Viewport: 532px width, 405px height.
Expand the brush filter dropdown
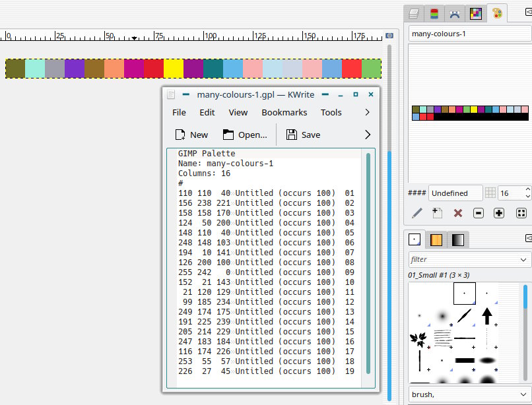click(523, 260)
